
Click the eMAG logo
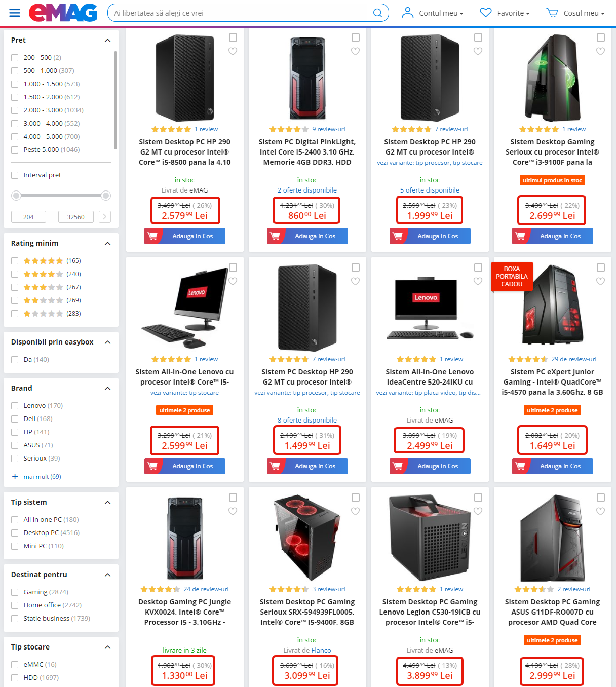(63, 13)
